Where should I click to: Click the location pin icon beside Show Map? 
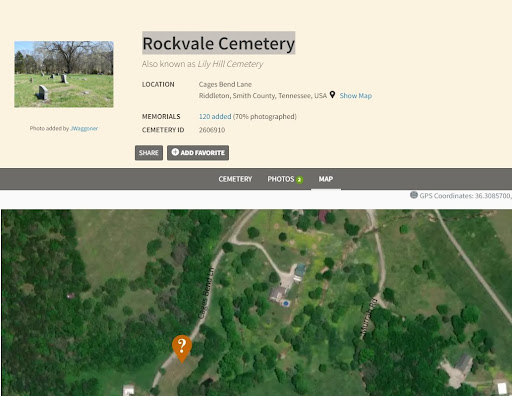(x=332, y=95)
